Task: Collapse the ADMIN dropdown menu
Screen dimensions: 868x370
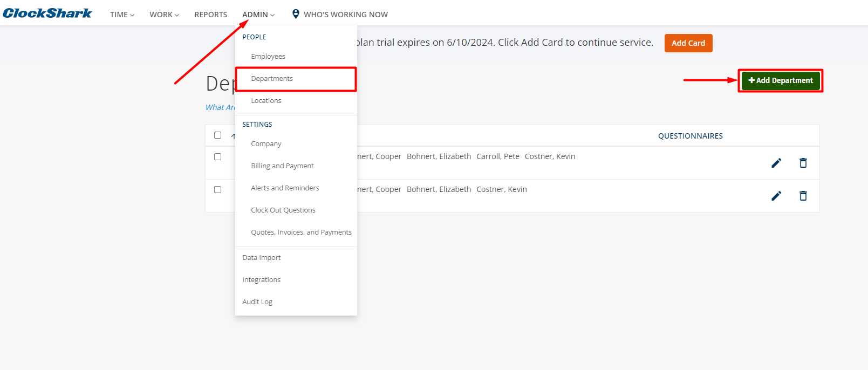Action: coord(258,15)
